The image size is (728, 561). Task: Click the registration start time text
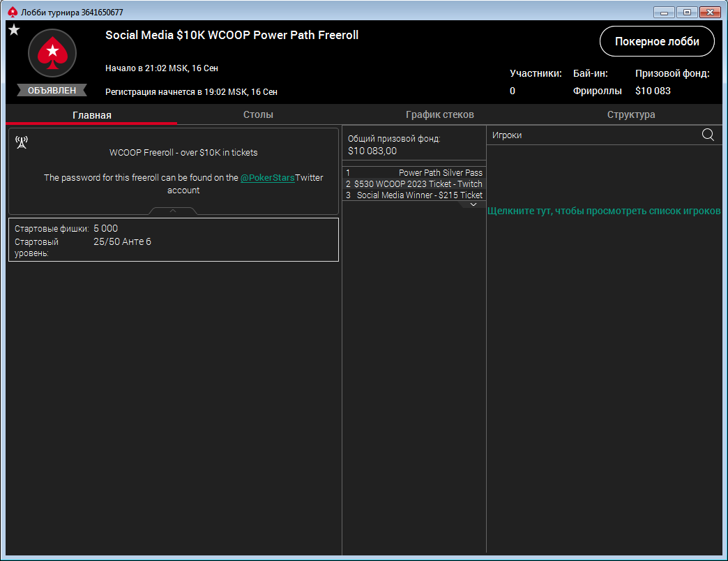[191, 92]
